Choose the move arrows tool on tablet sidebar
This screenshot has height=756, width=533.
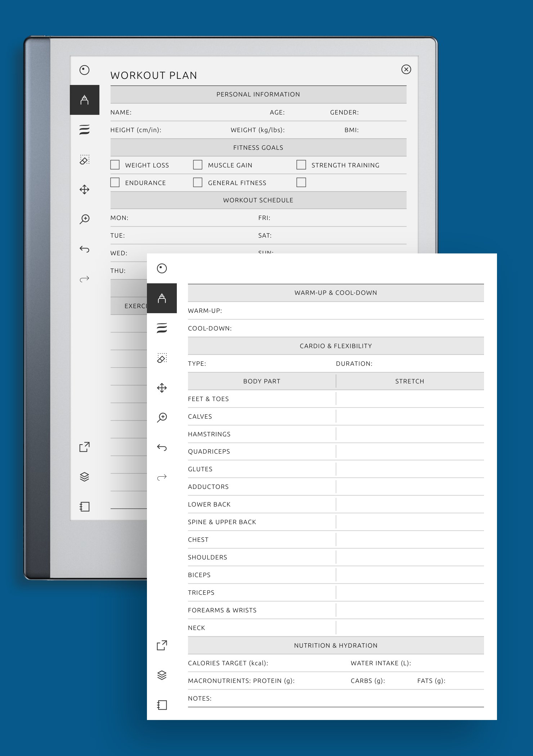coord(85,189)
